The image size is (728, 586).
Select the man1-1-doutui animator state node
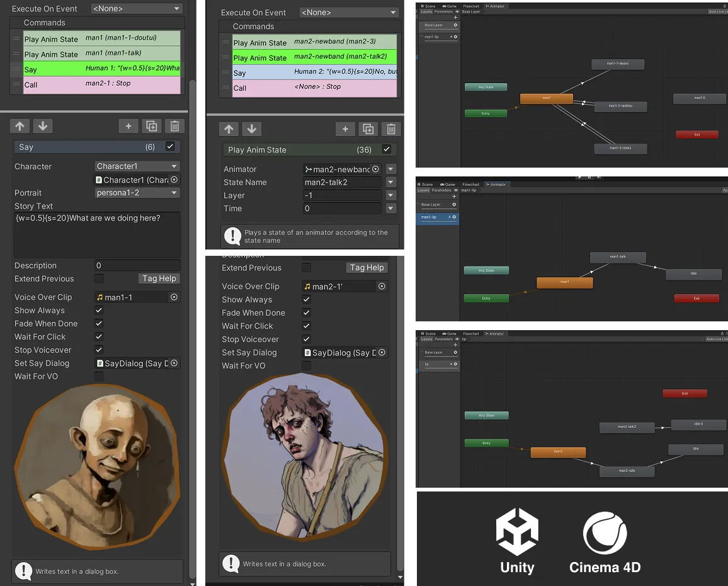pos(617,64)
